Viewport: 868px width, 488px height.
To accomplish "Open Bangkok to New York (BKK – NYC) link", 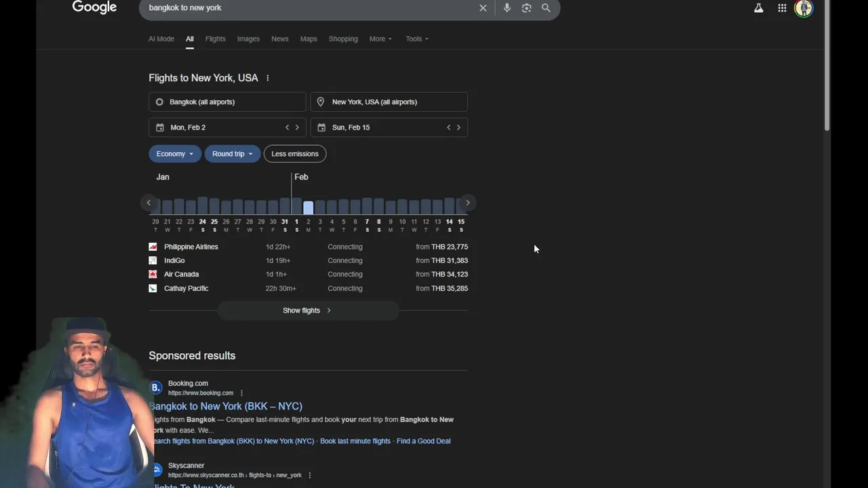I will [x=226, y=406].
